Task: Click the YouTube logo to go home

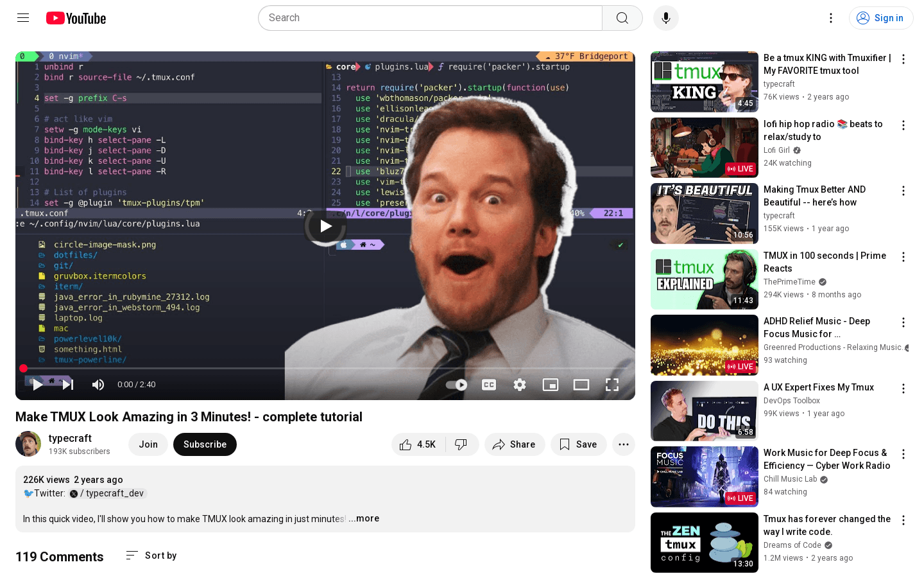Action: click(x=75, y=18)
